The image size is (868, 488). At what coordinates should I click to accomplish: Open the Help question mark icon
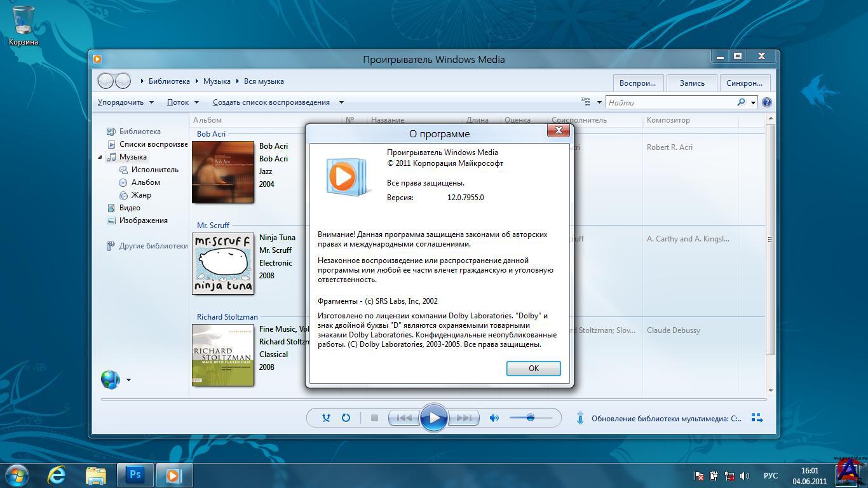click(x=767, y=102)
